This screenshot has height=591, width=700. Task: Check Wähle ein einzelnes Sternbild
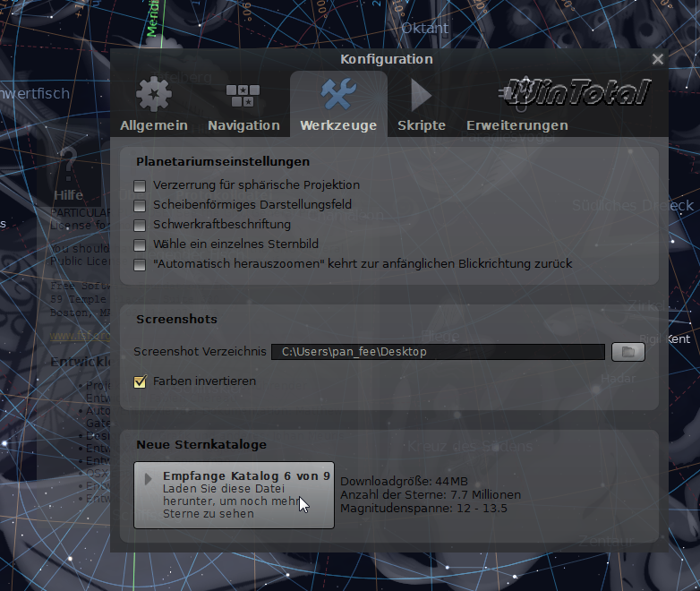pyautogui.click(x=140, y=244)
